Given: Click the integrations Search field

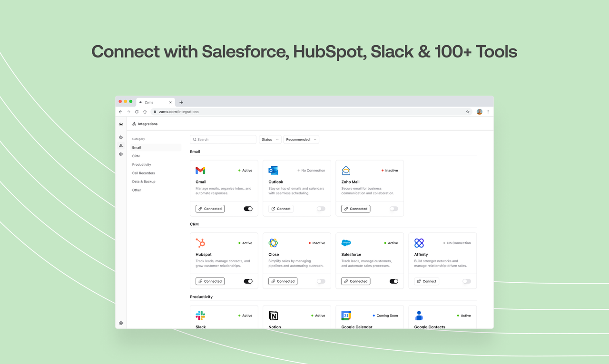Looking at the screenshot, I should 223,139.
